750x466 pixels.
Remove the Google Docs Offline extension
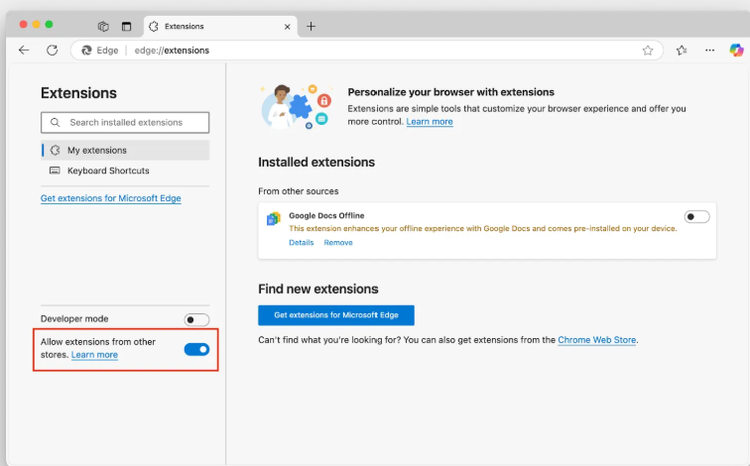click(x=338, y=243)
